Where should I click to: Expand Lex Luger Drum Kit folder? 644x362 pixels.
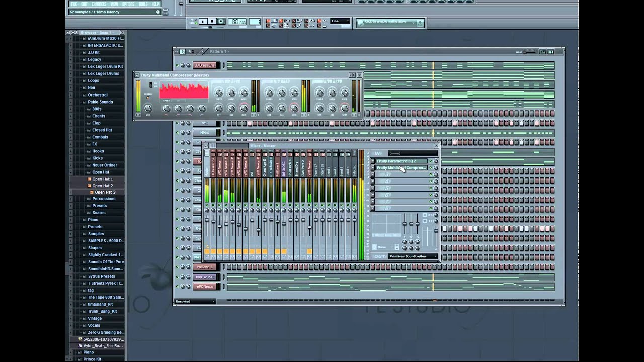pyautogui.click(x=105, y=66)
